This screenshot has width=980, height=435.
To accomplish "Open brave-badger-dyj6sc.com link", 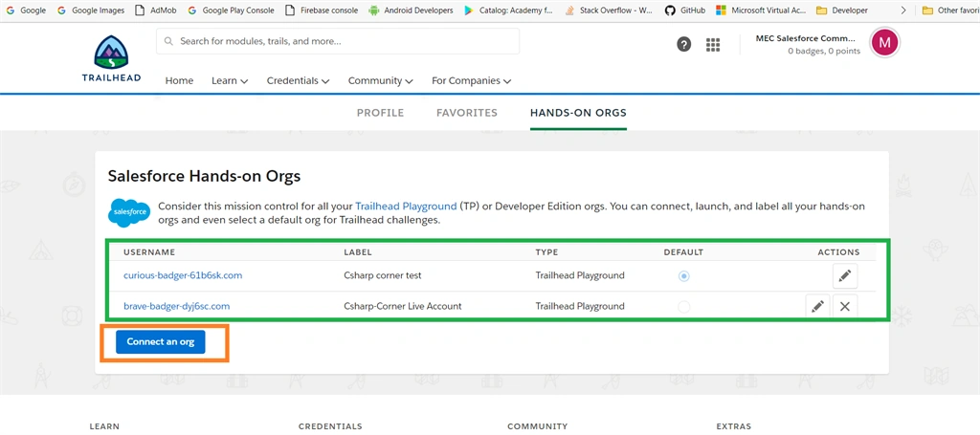I will click(x=176, y=306).
